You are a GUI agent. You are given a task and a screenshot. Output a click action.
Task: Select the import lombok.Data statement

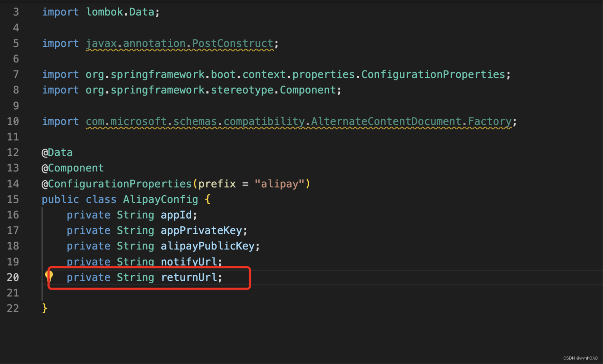[x=100, y=12]
